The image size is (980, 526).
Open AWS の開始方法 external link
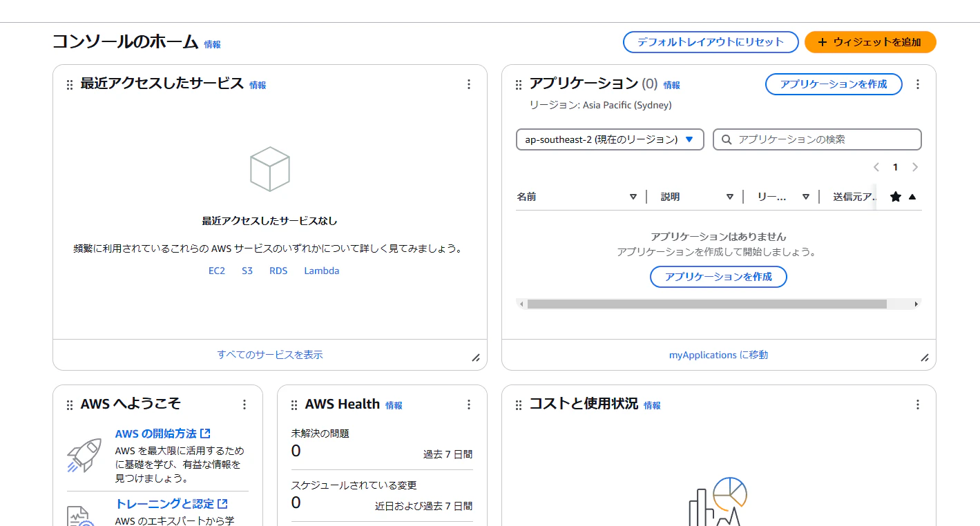[x=163, y=434]
